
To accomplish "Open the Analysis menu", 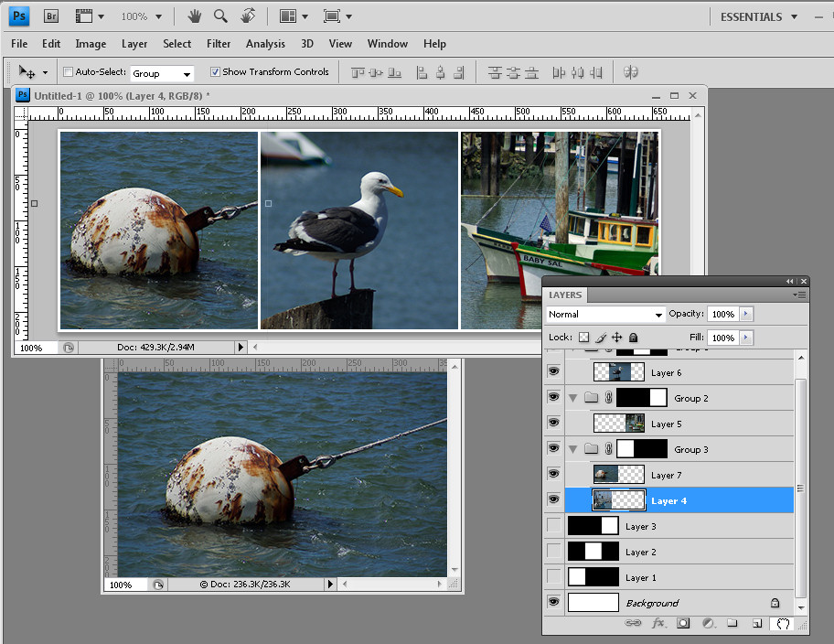I will [265, 44].
